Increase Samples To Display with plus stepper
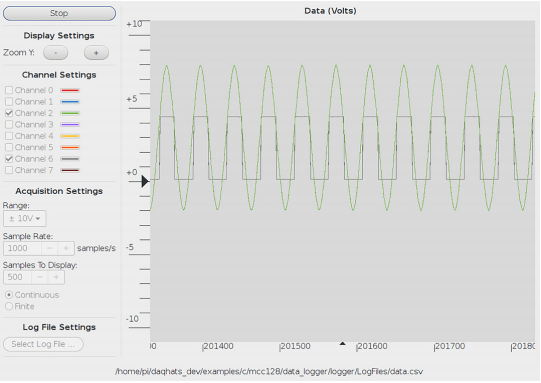Image resolution: width=541 pixels, height=383 pixels. click(x=56, y=277)
